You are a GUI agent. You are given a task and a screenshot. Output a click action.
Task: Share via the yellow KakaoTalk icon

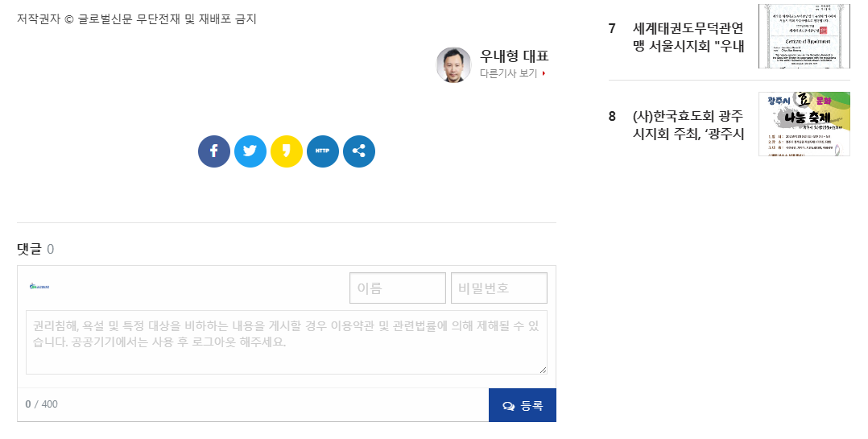[287, 151]
